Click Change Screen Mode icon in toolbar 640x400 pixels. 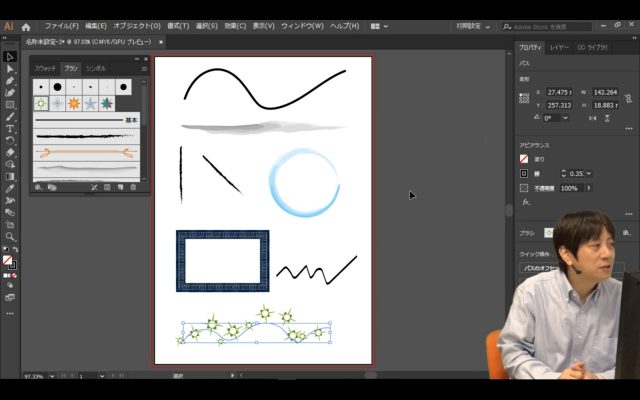point(10,298)
